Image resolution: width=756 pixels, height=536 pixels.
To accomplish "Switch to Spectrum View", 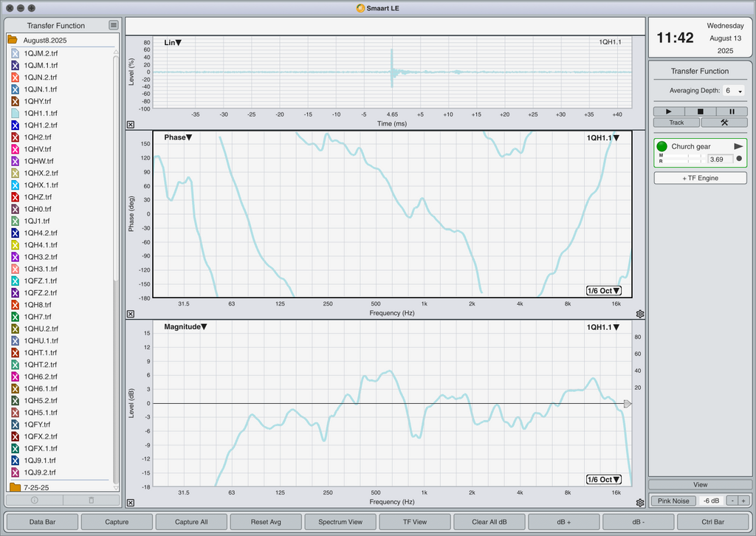I will click(x=340, y=521).
